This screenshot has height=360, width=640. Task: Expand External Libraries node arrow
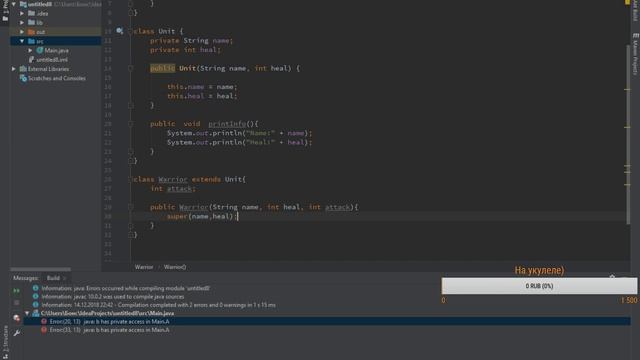[14, 69]
